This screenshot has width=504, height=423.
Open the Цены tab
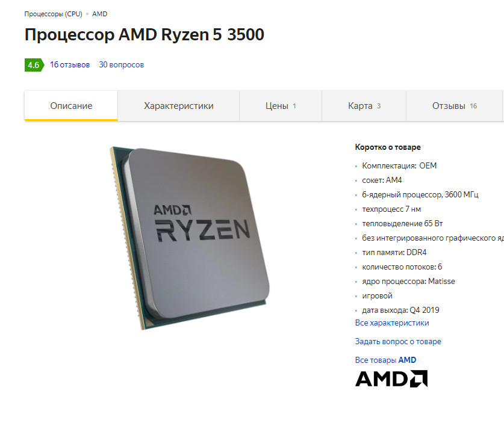[281, 106]
